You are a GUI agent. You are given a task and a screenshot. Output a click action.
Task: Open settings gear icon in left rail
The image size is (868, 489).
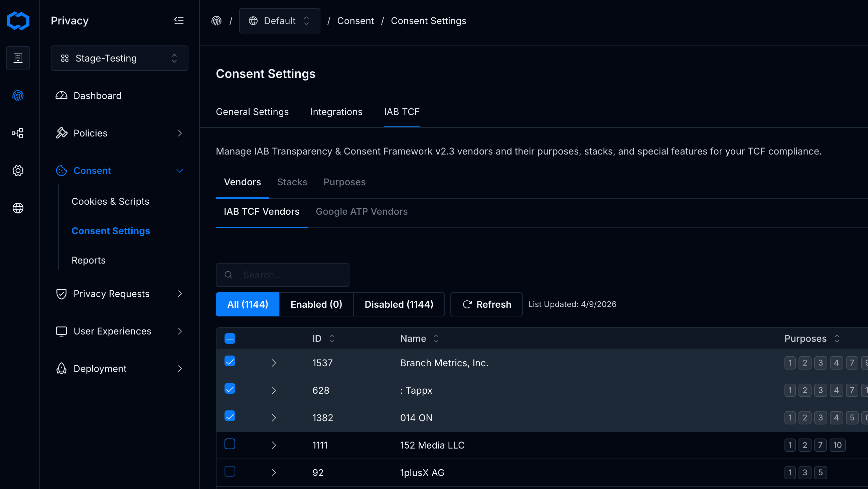(18, 171)
